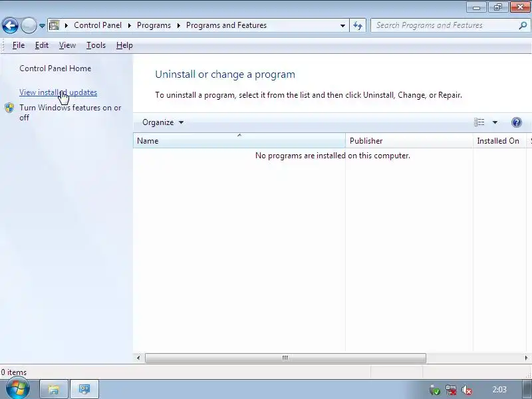532x399 pixels.
Task: Click the 2:03 clock in the tray
Action: (x=499, y=390)
